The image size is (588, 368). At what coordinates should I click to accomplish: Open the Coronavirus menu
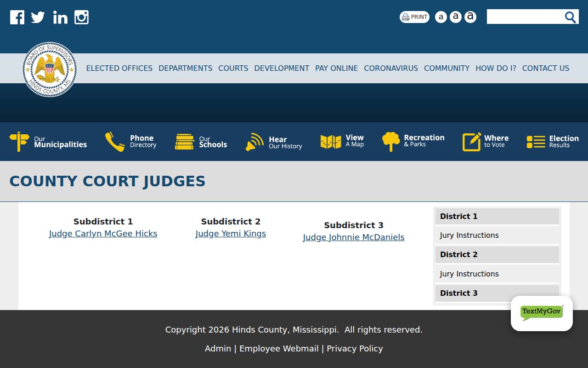coord(391,68)
